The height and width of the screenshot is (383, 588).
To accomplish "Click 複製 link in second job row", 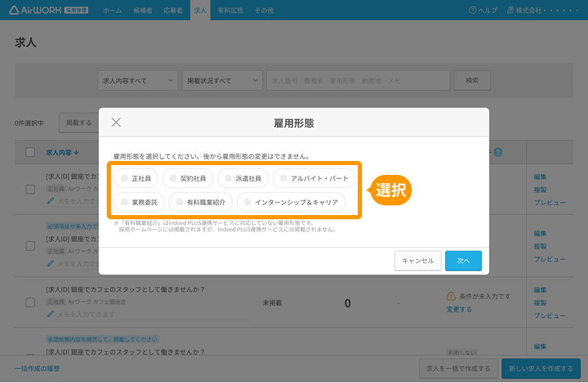I will click(540, 246).
